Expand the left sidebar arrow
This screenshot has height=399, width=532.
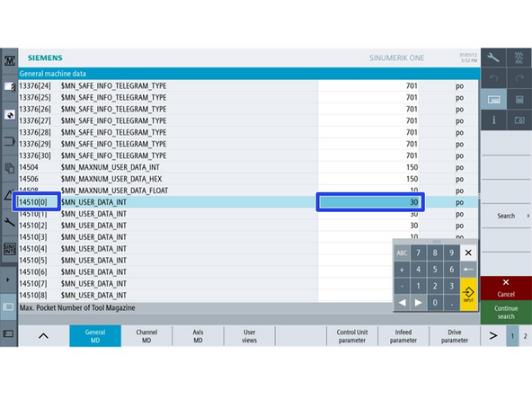tap(8, 279)
